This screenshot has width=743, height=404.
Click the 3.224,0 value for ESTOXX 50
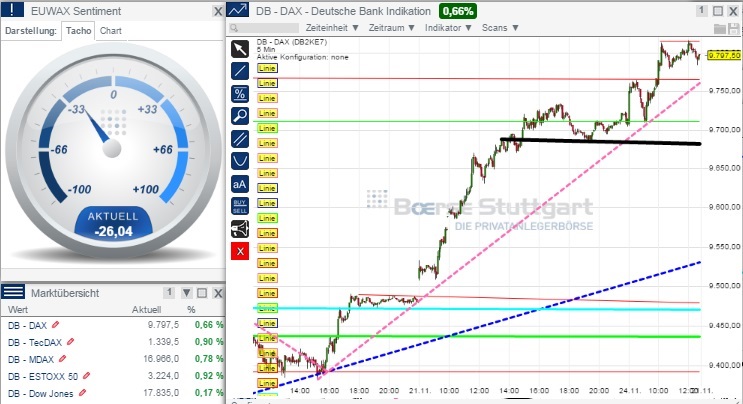tap(163, 376)
